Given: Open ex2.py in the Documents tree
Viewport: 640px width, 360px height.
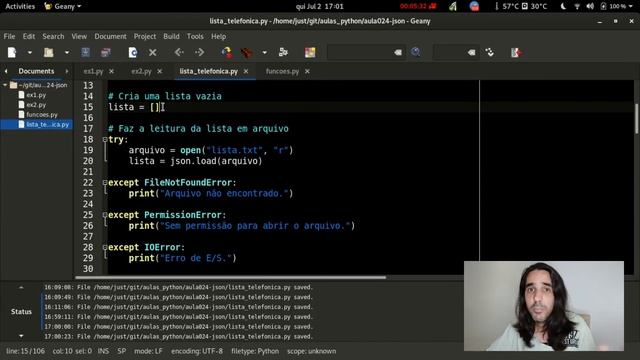Looking at the screenshot, I should pos(36,104).
